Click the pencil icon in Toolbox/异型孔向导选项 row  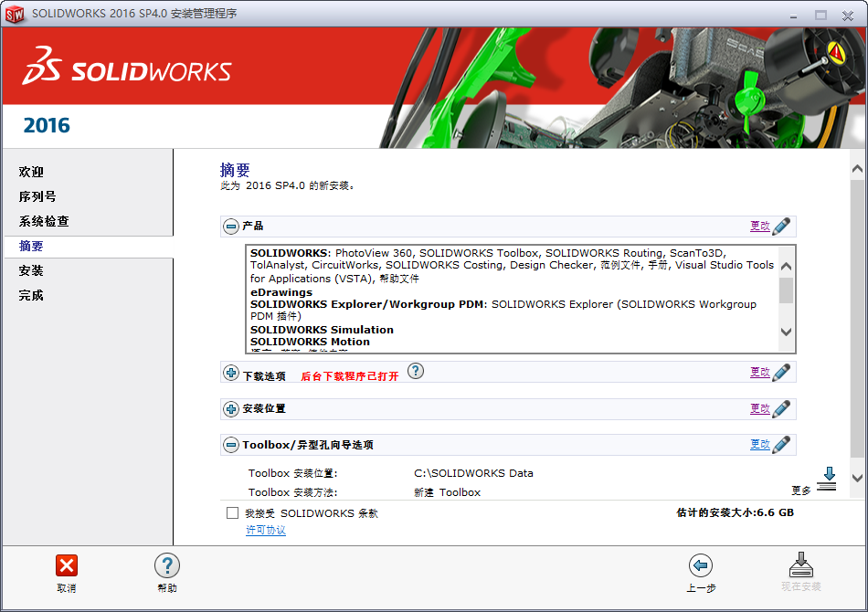tap(781, 444)
